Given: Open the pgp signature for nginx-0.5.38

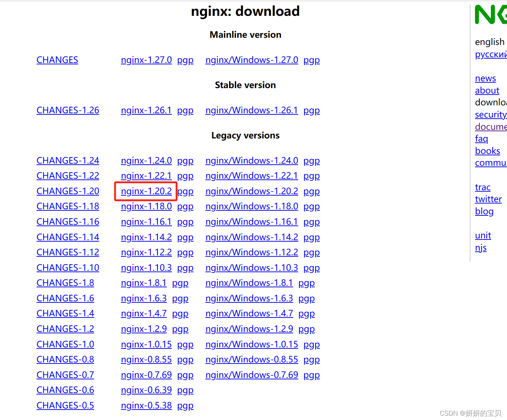Looking at the screenshot, I should pyautogui.click(x=185, y=406).
